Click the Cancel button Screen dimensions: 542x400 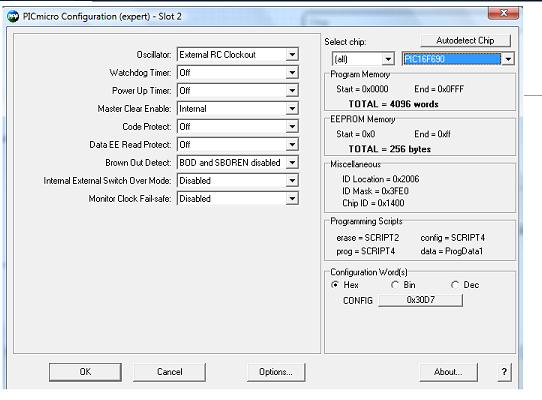pyautogui.click(x=169, y=372)
